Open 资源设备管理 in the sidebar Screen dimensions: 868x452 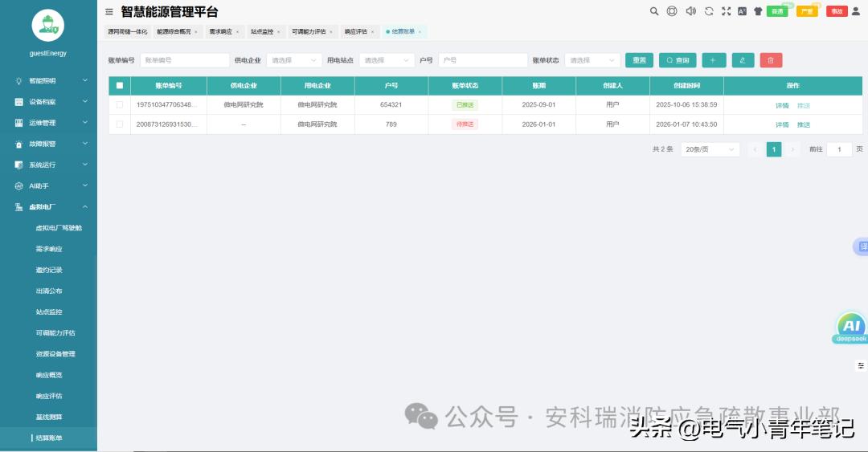pos(55,354)
